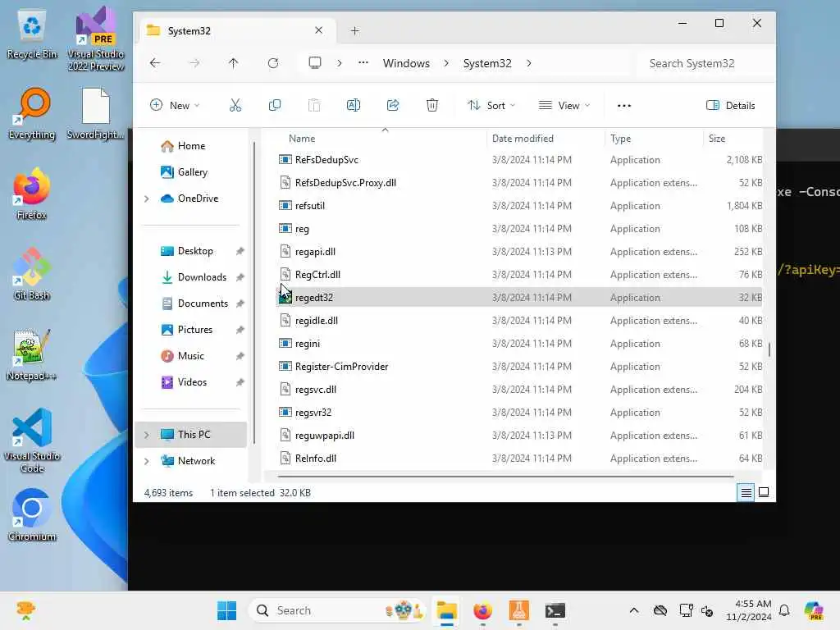The image size is (840, 630).
Task: Expand the This PC tree node
Action: [146, 435]
